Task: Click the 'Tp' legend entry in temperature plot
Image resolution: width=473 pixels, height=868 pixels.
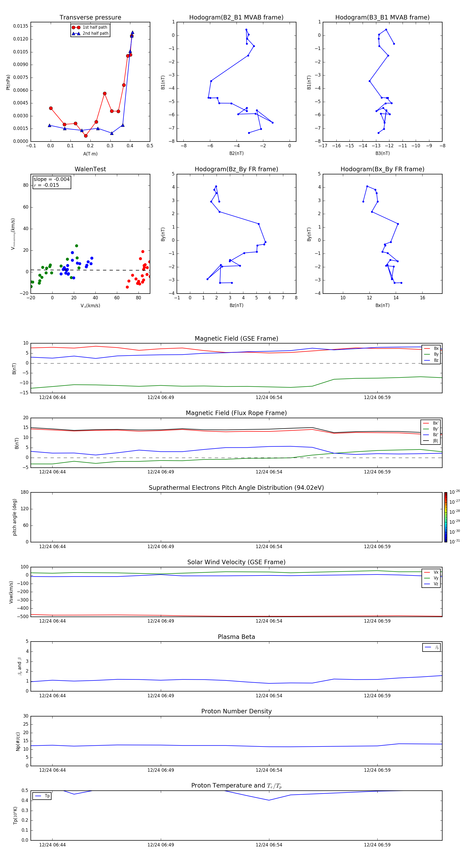Action: tap(42, 796)
